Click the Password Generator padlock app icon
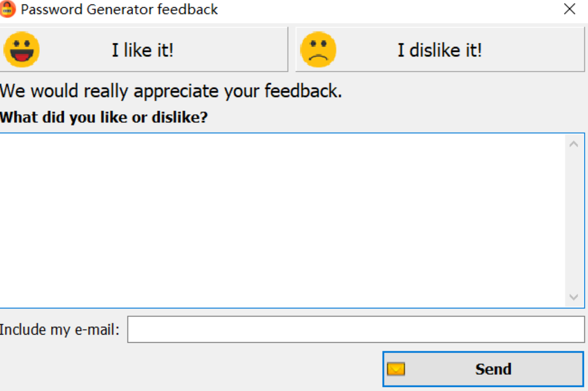588x391 pixels. pos(8,9)
